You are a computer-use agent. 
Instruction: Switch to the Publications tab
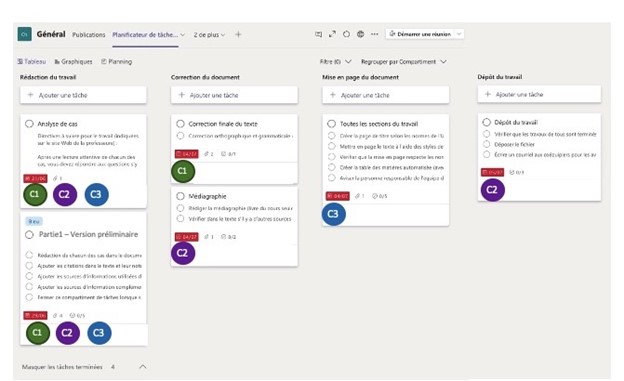coord(88,35)
